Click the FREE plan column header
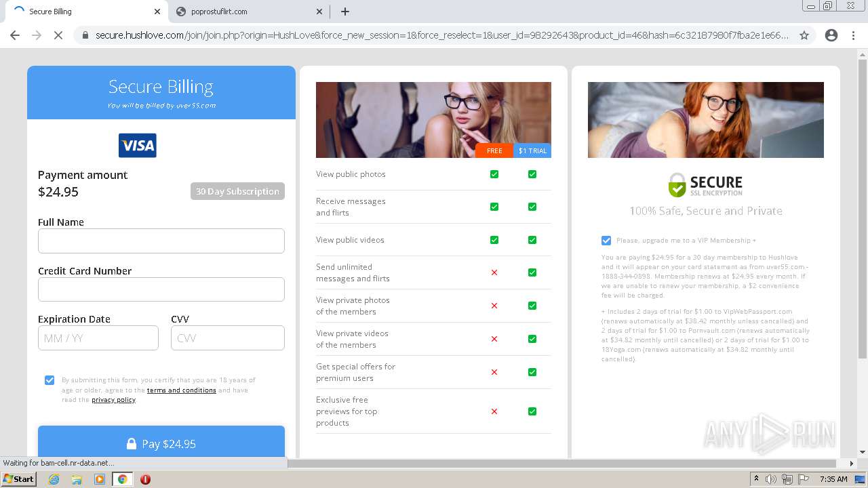The image size is (868, 488). point(494,151)
